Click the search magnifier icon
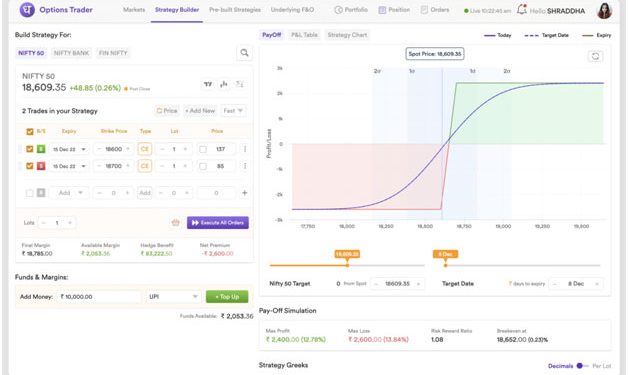Screen dimensions: 628x375 pyautogui.click(x=244, y=53)
